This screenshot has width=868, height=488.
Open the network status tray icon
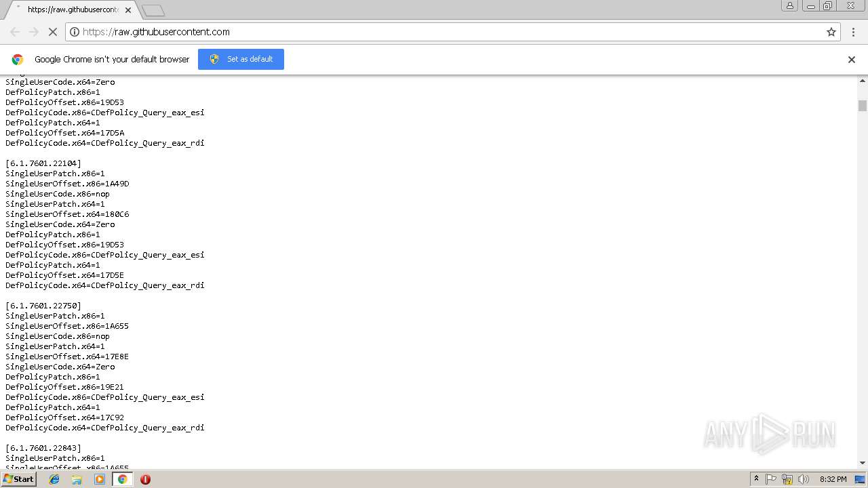[x=787, y=479]
